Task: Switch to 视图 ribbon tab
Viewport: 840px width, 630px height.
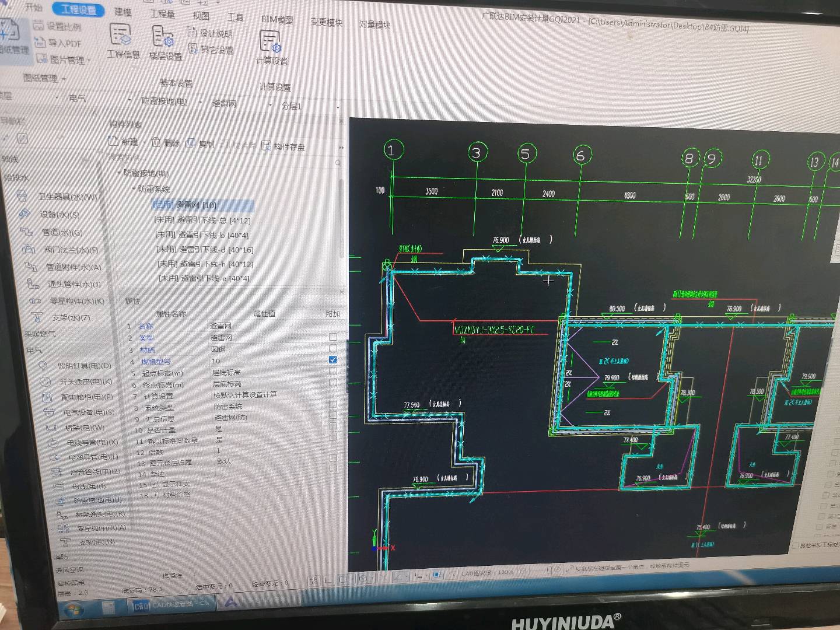Action: click(201, 16)
